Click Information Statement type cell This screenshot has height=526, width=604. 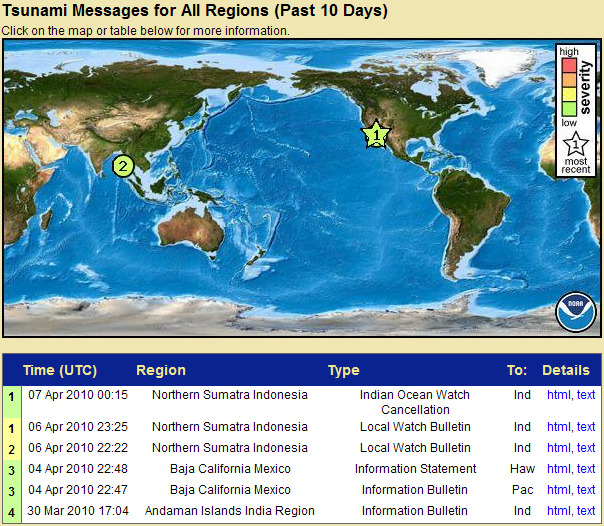coord(415,469)
